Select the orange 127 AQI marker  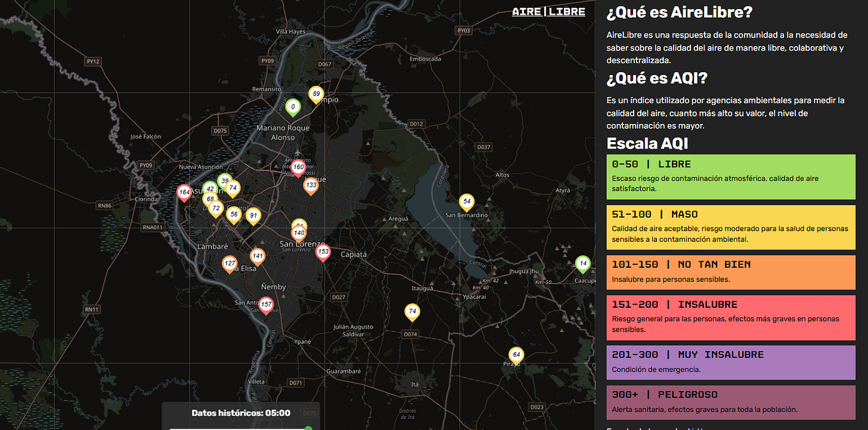pos(230,264)
